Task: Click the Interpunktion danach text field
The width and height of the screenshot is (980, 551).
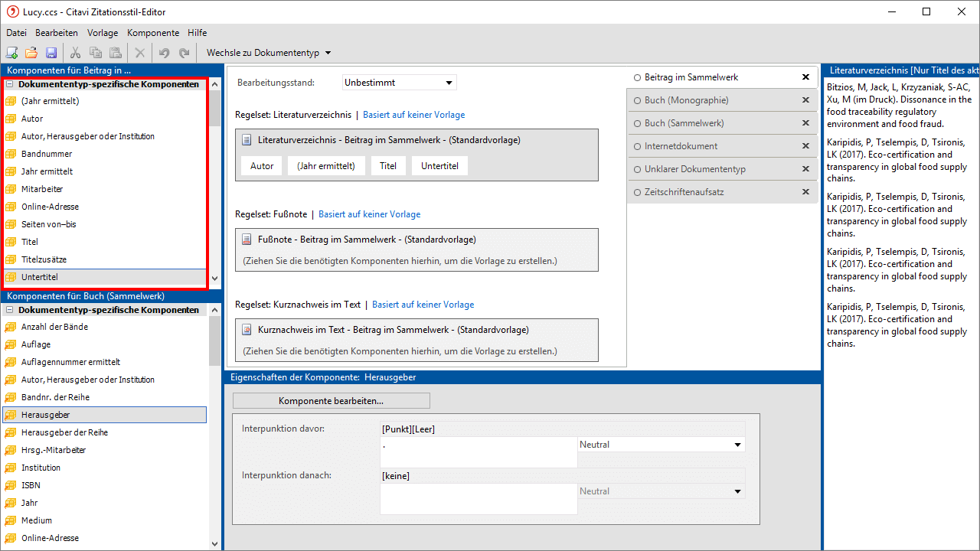Action: (479, 499)
